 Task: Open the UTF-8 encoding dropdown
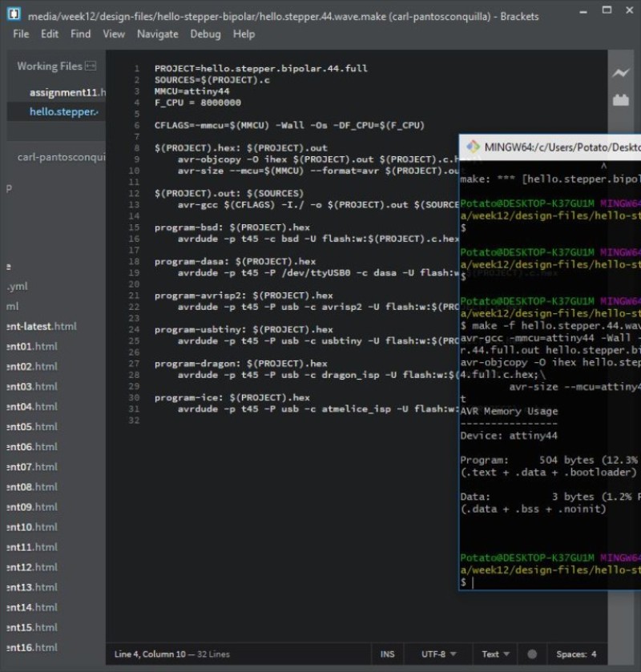(x=438, y=654)
